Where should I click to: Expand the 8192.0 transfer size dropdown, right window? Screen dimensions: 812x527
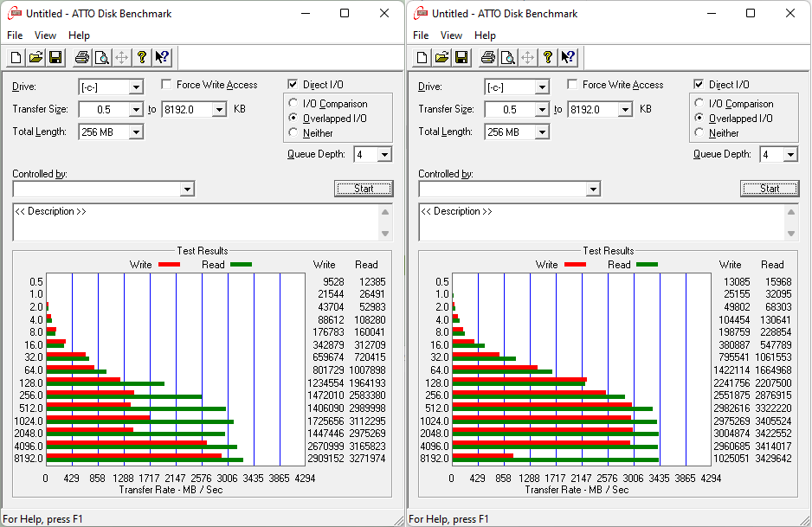click(x=625, y=109)
